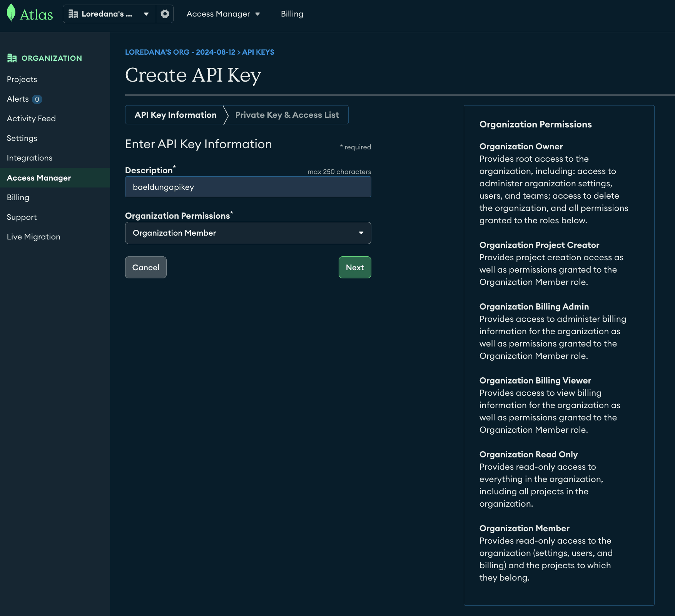Screen dimensions: 675x616
Task: Click the Organization Billing Viewer role heading
Action: [x=535, y=380]
